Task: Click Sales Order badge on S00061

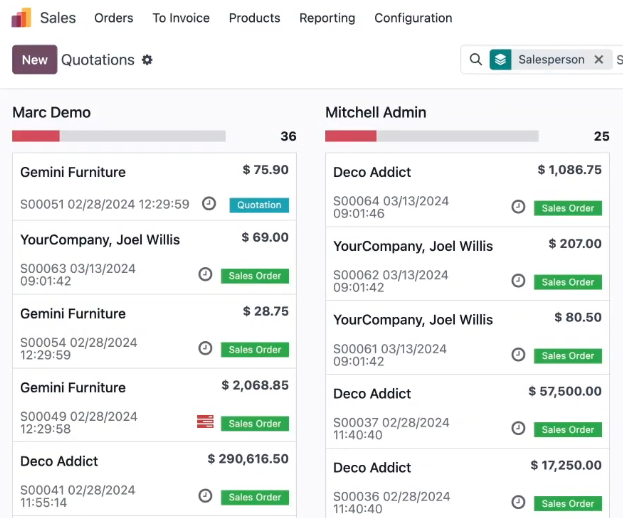Action: (x=568, y=356)
